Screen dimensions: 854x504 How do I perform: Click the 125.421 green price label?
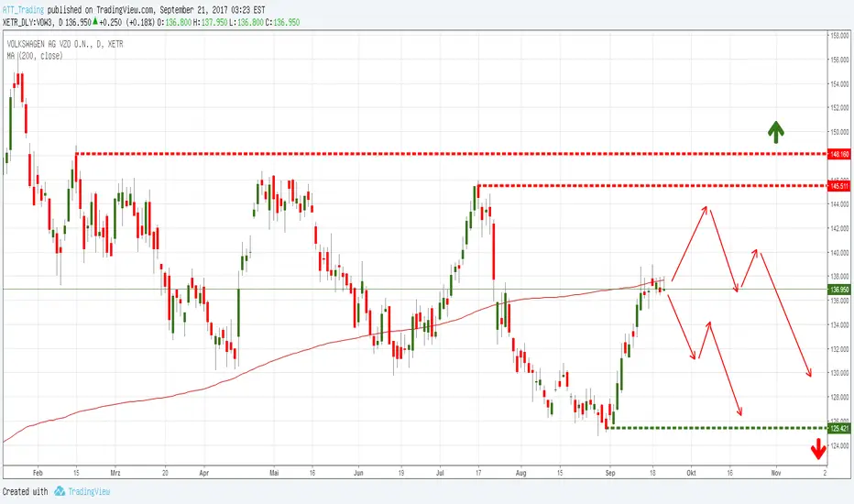[838, 428]
